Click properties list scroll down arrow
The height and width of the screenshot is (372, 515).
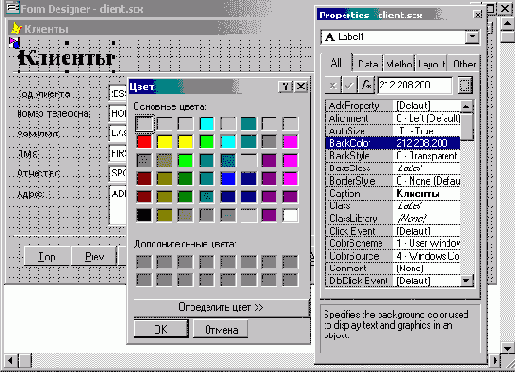[x=467, y=281]
